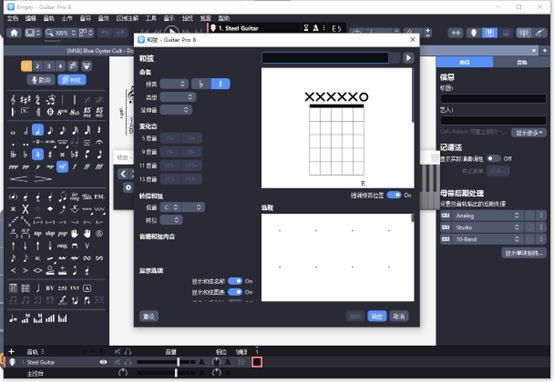The image size is (554, 382).
Task: Toggle Steel Guitar track visibility eye
Action: pos(103,362)
